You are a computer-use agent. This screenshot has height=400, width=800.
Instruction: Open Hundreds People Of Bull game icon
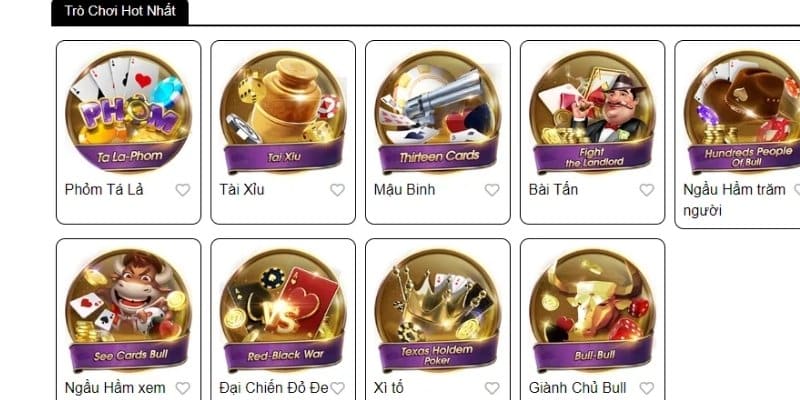(x=742, y=111)
